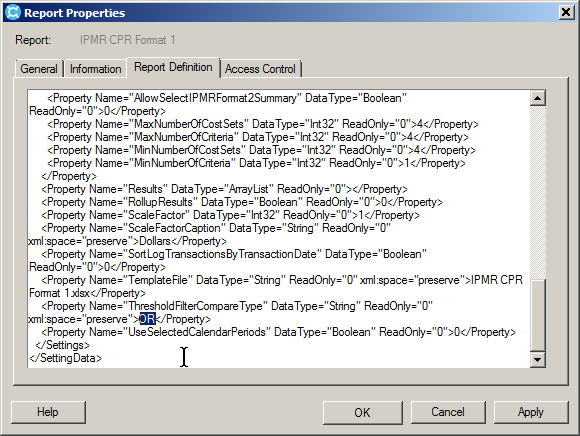
Task: Place cursor in the ScaleFactor property line
Action: [230, 215]
